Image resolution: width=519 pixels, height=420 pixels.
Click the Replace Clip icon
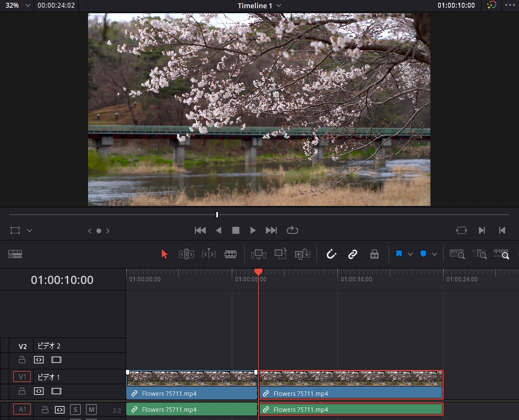click(303, 254)
